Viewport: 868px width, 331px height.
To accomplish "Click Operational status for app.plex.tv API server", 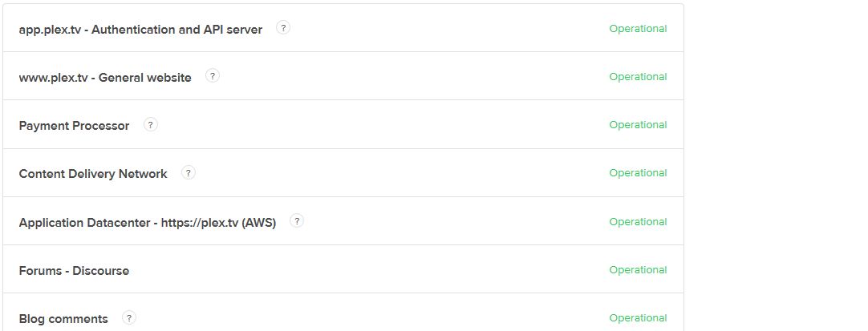I will pyautogui.click(x=638, y=29).
